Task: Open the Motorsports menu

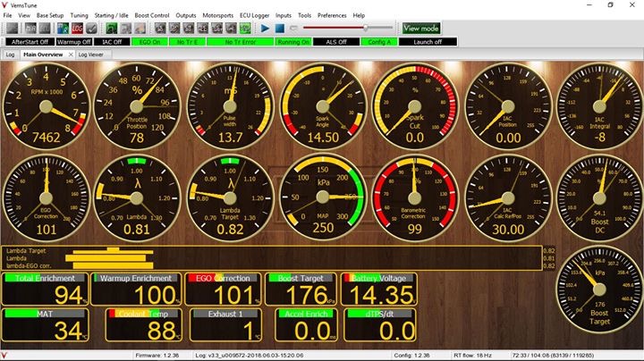Action: coord(217,15)
